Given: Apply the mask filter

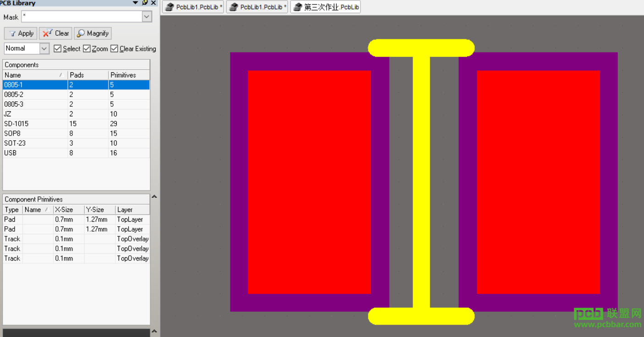Looking at the screenshot, I should coord(21,33).
